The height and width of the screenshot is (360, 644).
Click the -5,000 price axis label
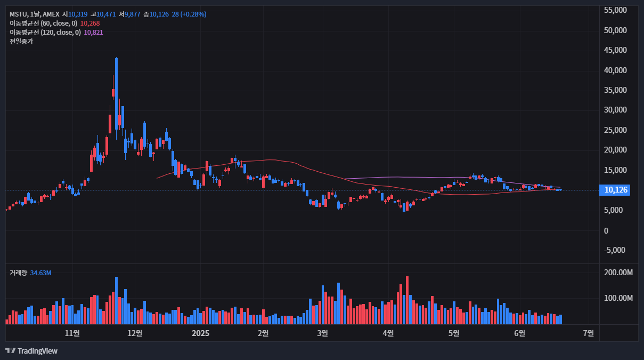click(x=615, y=250)
